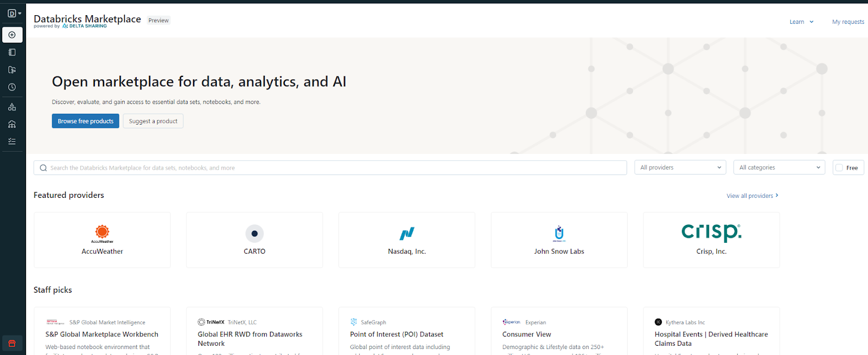Click the Browse free products button
Image resolution: width=868 pixels, height=355 pixels.
click(86, 121)
